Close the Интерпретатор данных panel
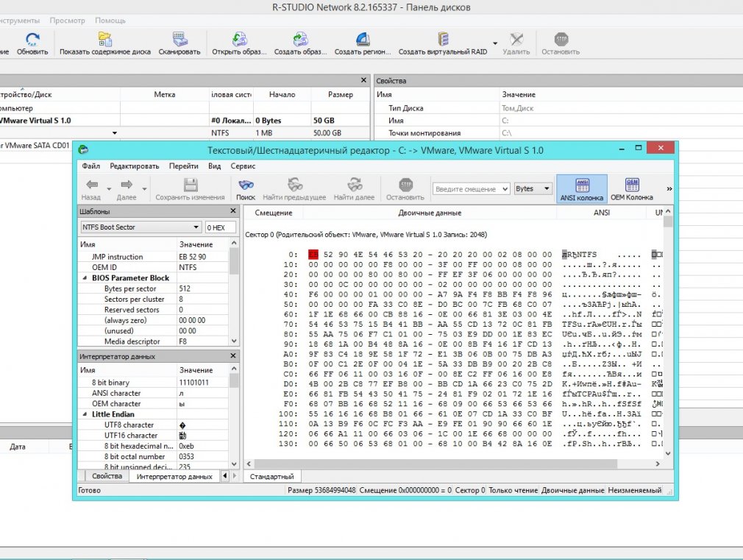 point(233,355)
